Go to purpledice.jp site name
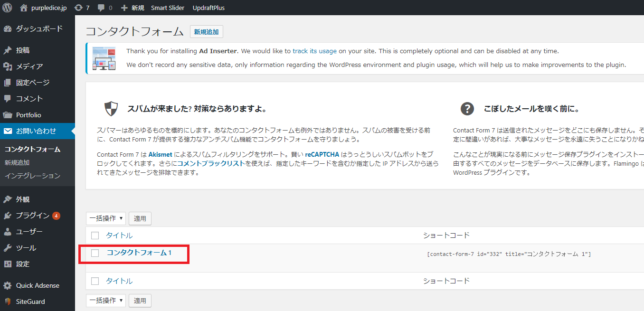644x311 pixels. [x=49, y=8]
